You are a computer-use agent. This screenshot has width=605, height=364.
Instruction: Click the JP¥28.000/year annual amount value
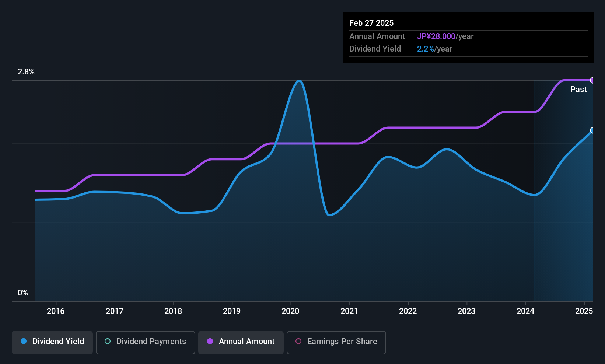click(x=445, y=36)
